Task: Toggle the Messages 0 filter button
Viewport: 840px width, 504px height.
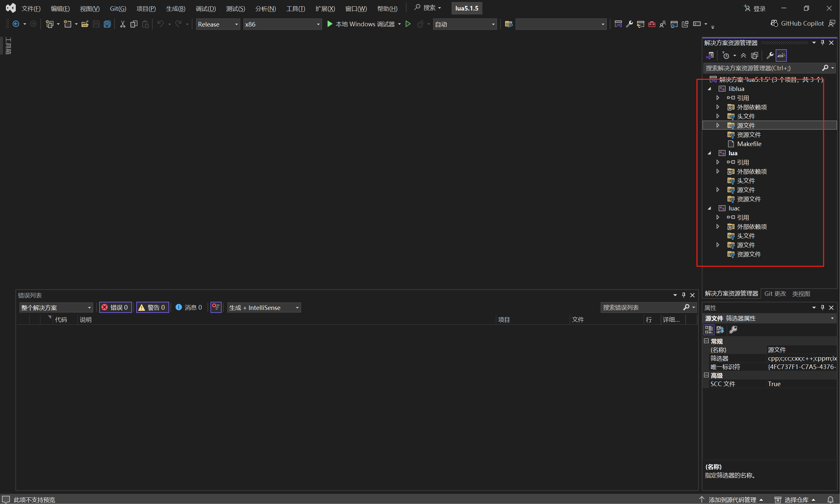Action: click(189, 307)
